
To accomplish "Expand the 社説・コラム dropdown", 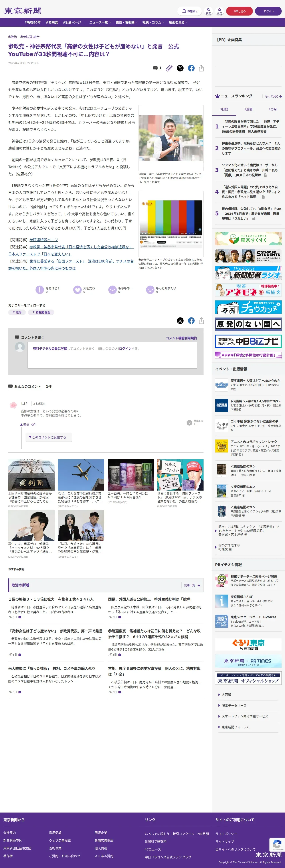I will click(153, 22).
